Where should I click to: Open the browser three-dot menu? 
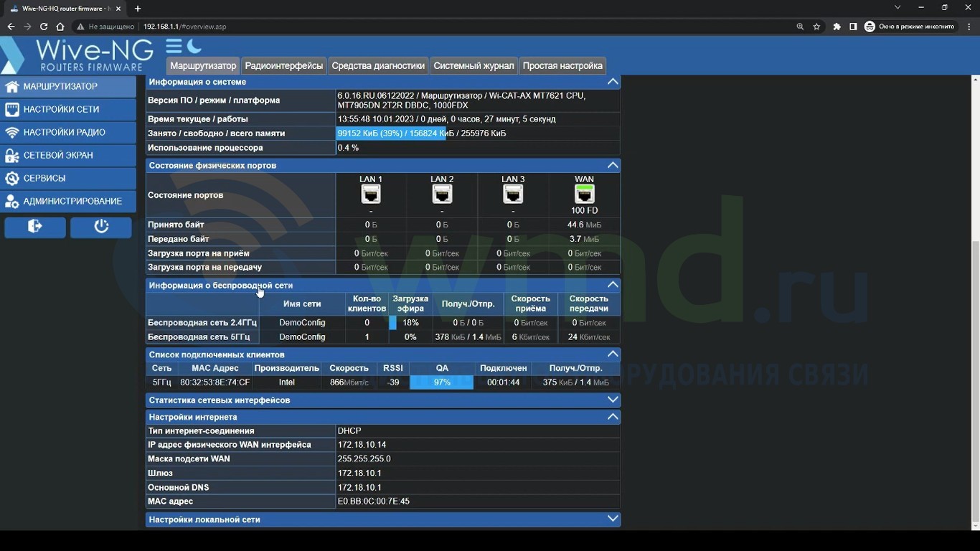tap(969, 27)
